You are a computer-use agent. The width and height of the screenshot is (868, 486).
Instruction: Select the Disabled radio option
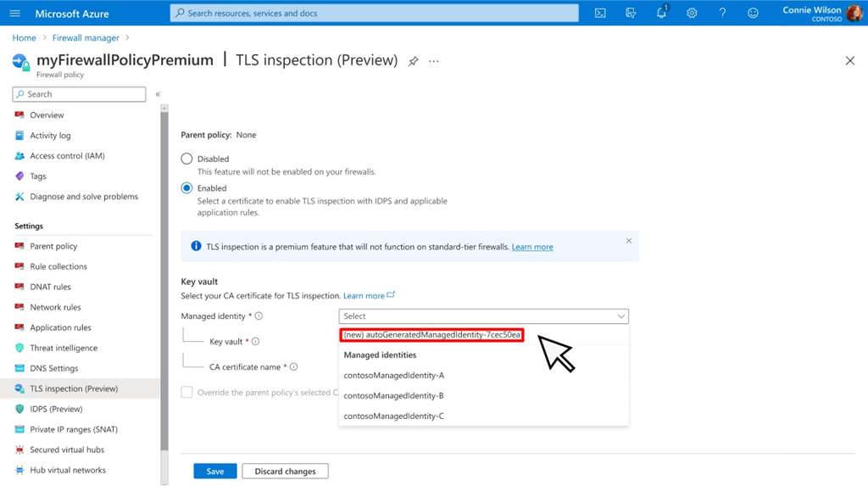coord(187,159)
